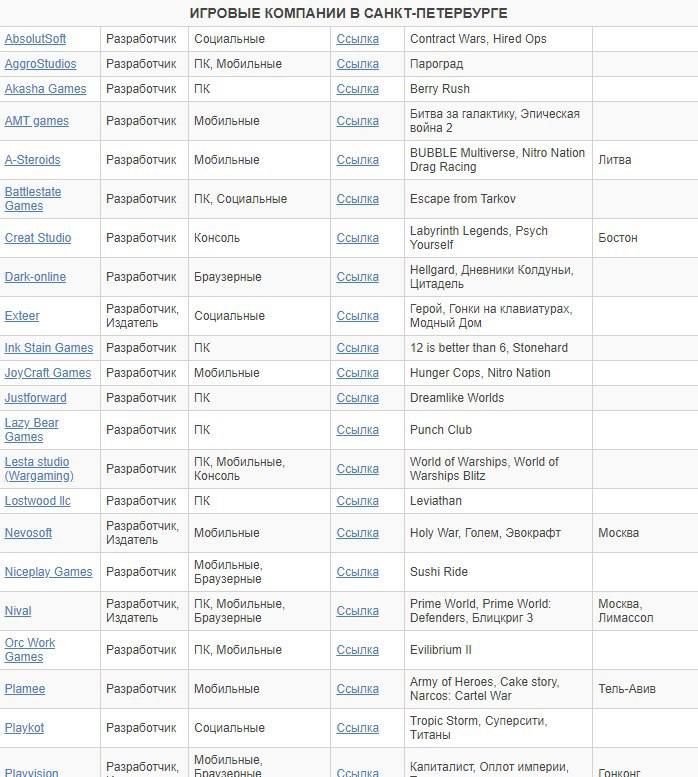Click the Niceplay Games link
The width and height of the screenshot is (698, 777).
point(48,572)
